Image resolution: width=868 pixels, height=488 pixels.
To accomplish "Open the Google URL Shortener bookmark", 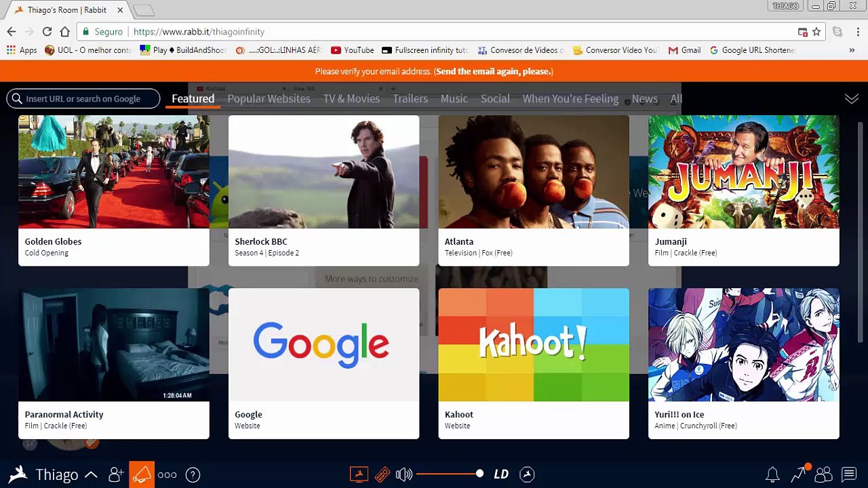I will [x=752, y=50].
